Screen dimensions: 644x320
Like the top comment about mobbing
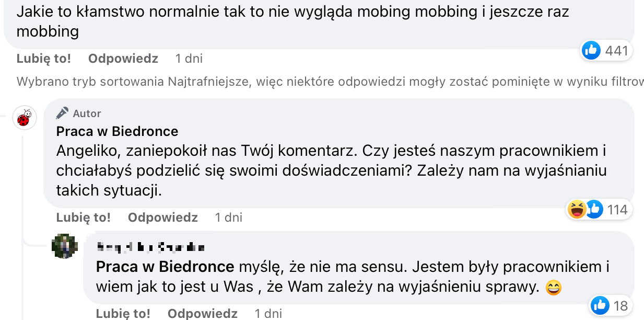point(43,59)
